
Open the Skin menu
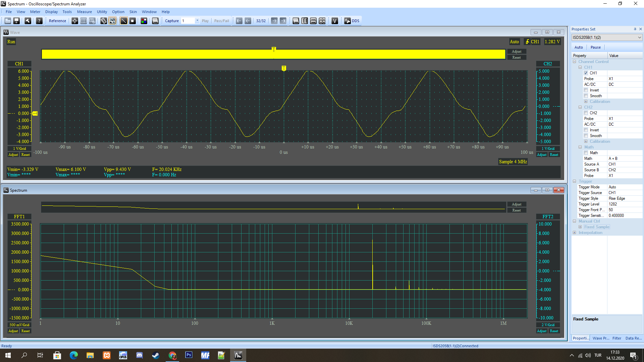pyautogui.click(x=133, y=12)
